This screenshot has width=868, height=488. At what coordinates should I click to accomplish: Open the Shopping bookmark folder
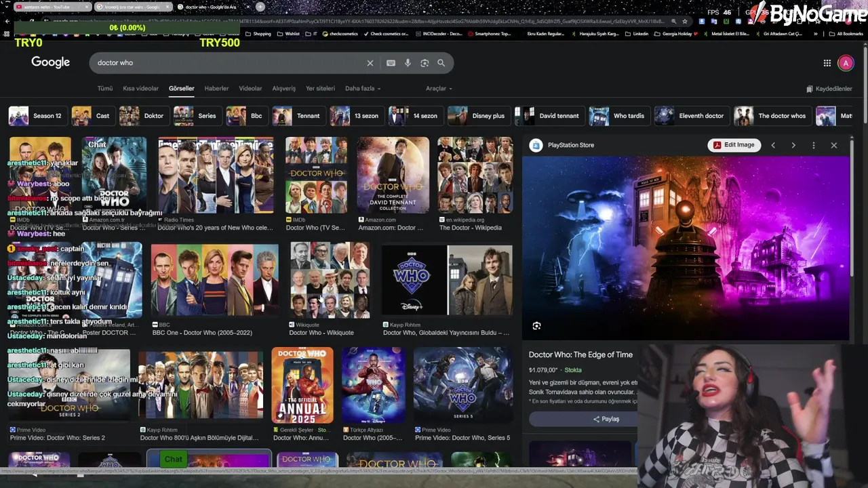coord(258,34)
